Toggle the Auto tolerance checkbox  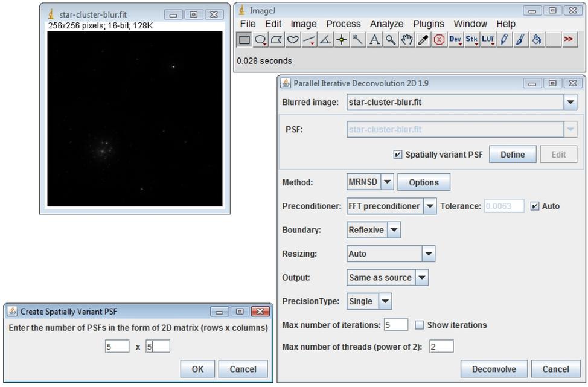coord(535,206)
